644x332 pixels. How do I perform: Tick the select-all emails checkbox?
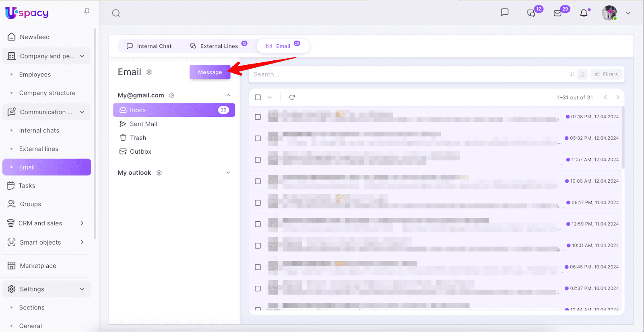258,97
